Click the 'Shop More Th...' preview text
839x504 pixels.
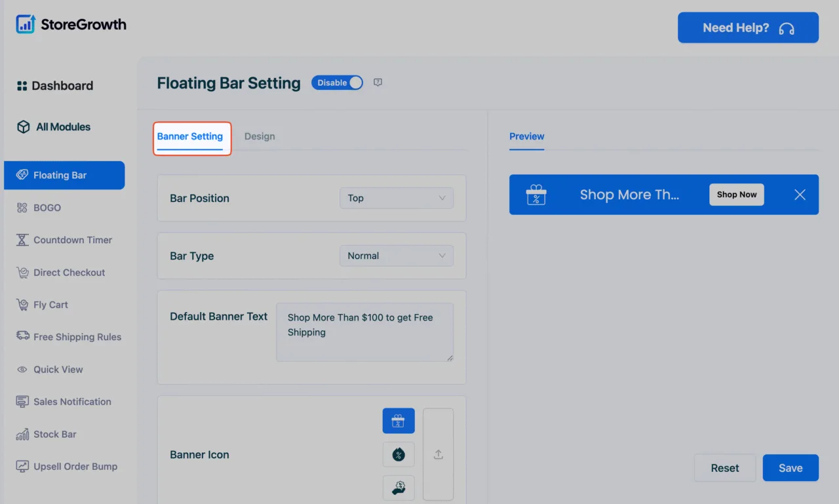click(x=629, y=195)
